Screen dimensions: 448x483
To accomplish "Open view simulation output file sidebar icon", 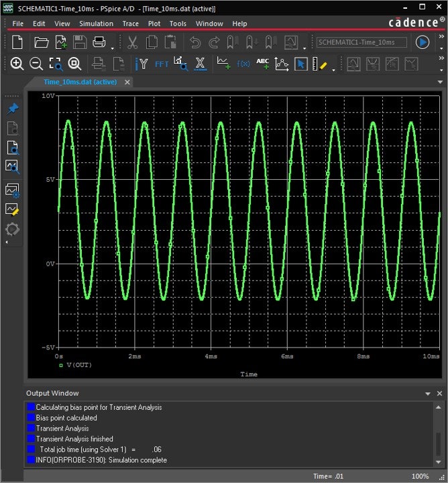I will pyautogui.click(x=13, y=147).
